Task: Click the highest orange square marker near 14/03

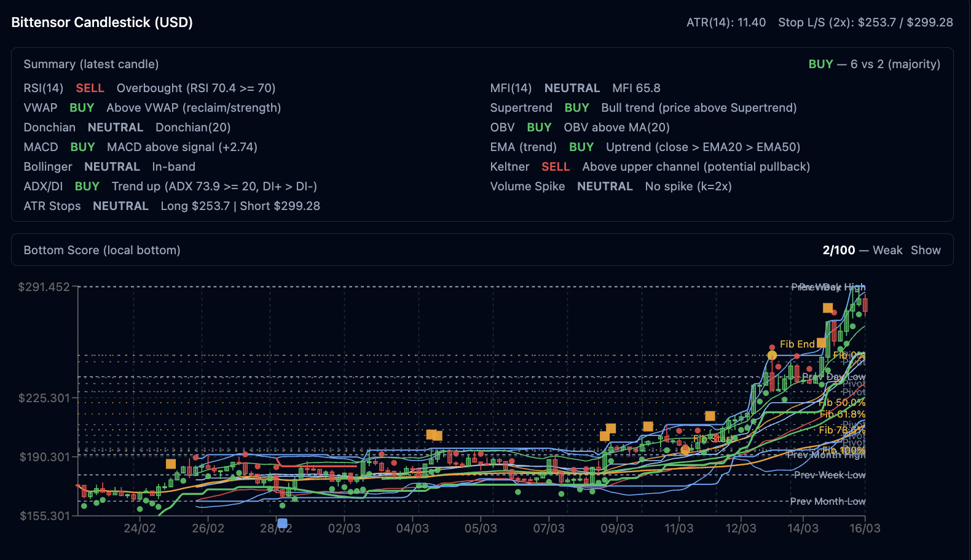Action: tap(828, 308)
